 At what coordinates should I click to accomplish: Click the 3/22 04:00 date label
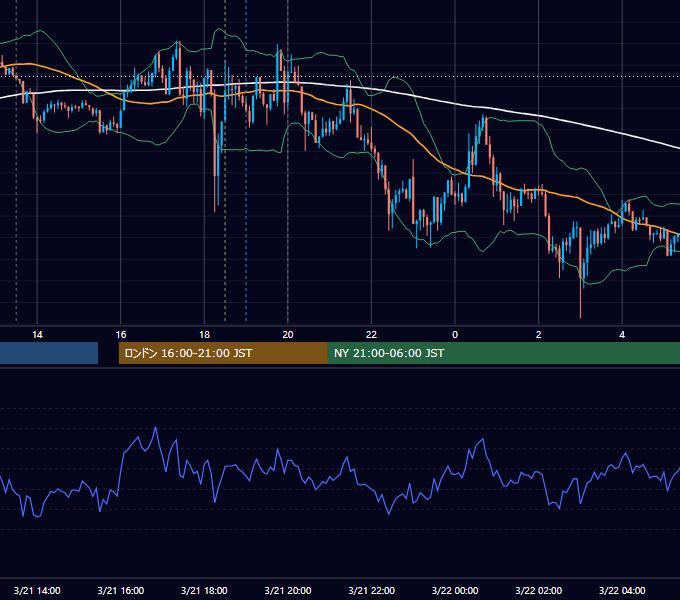pyautogui.click(x=622, y=590)
